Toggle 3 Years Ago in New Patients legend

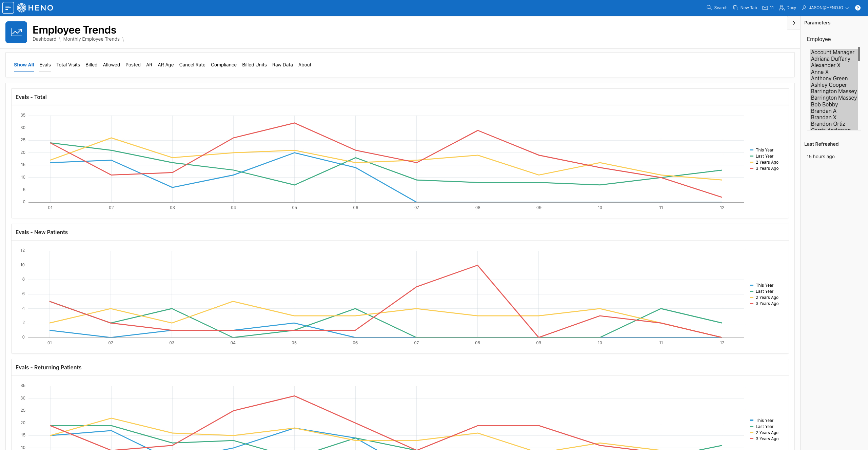click(x=764, y=304)
